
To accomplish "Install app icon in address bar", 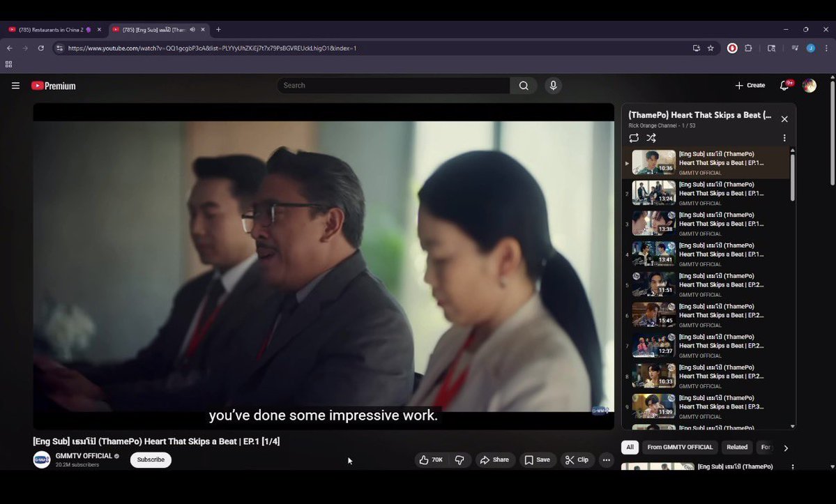I will pos(697,48).
